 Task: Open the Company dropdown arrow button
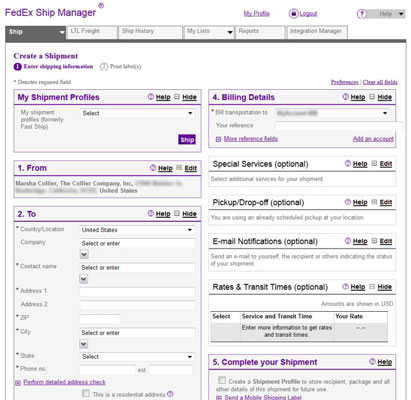[84, 254]
